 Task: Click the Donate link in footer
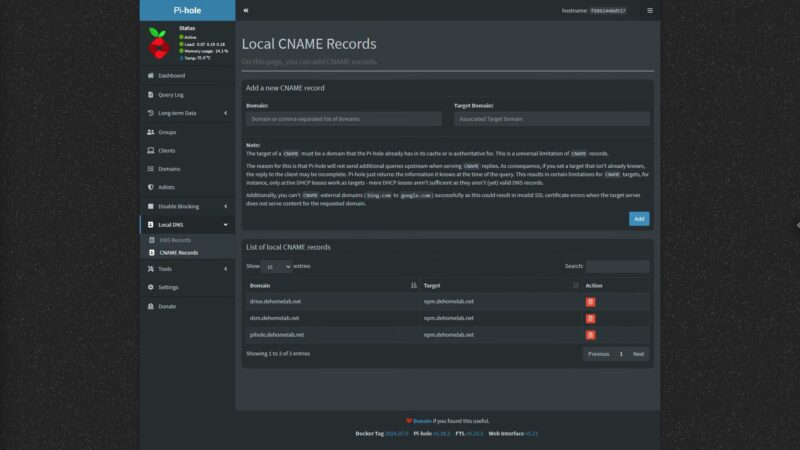pos(422,421)
